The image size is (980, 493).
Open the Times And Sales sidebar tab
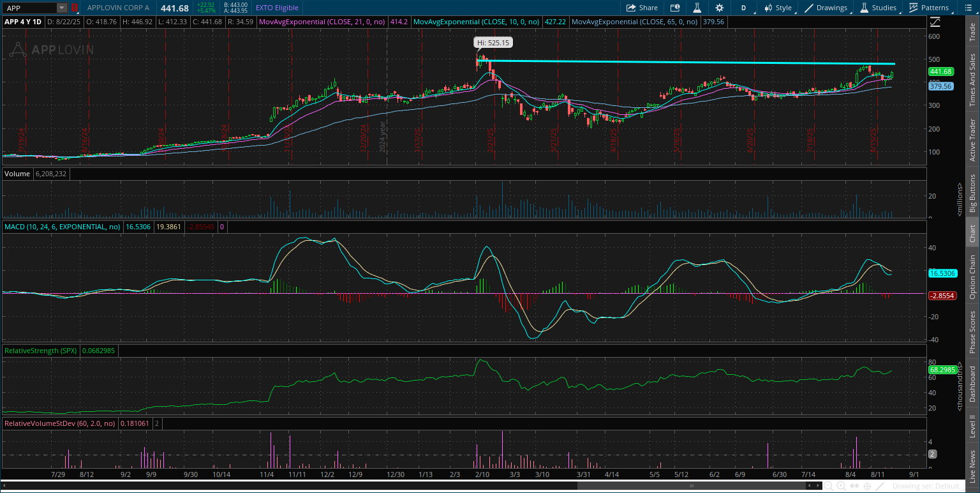pyautogui.click(x=972, y=80)
